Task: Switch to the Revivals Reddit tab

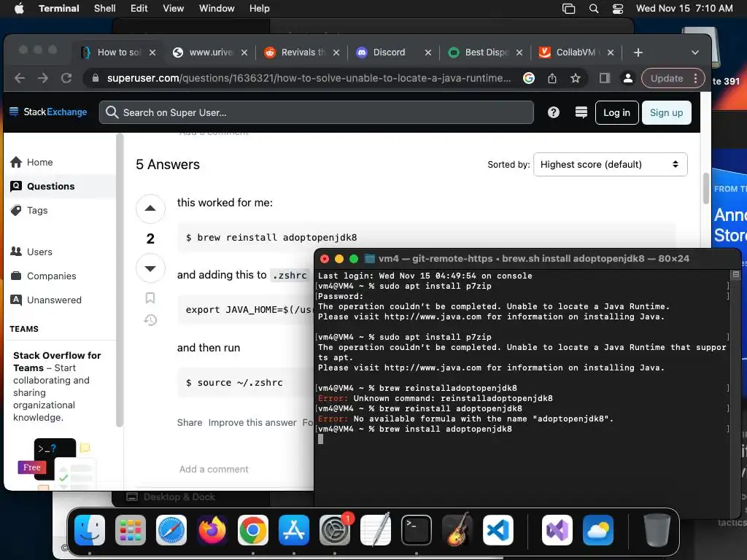Action: (303, 52)
